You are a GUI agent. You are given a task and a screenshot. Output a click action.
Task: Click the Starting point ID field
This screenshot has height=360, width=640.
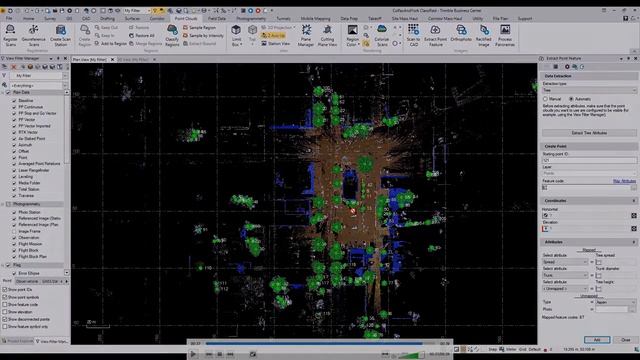[x=589, y=160]
